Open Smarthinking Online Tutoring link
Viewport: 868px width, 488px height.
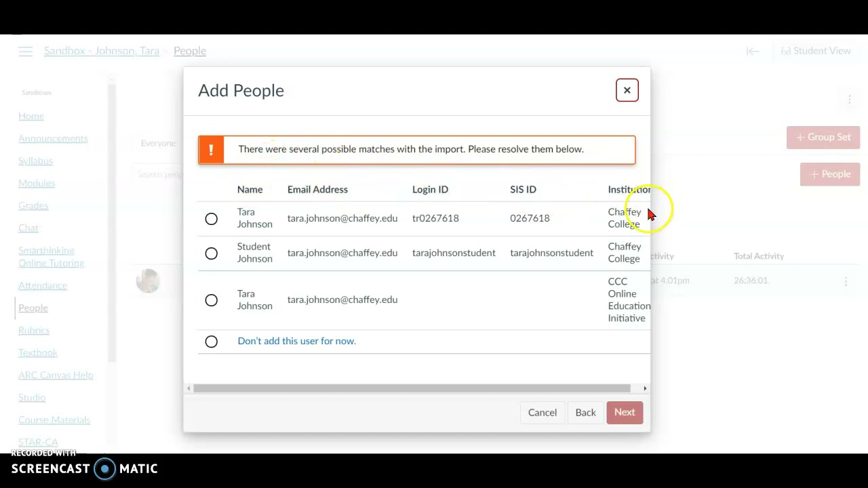click(51, 256)
